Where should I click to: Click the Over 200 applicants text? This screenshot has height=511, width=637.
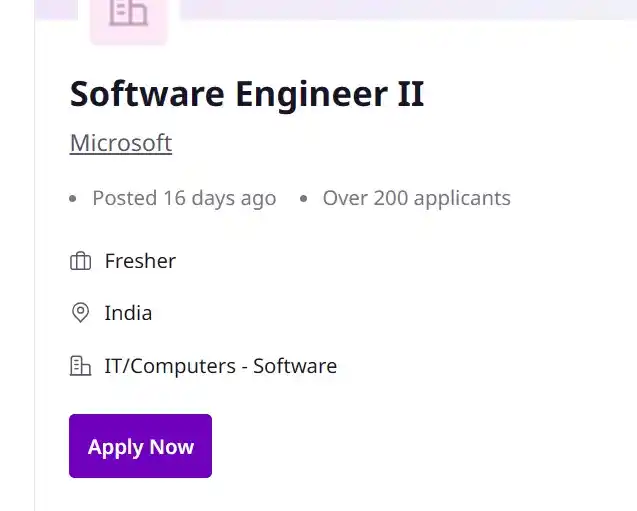416,199
